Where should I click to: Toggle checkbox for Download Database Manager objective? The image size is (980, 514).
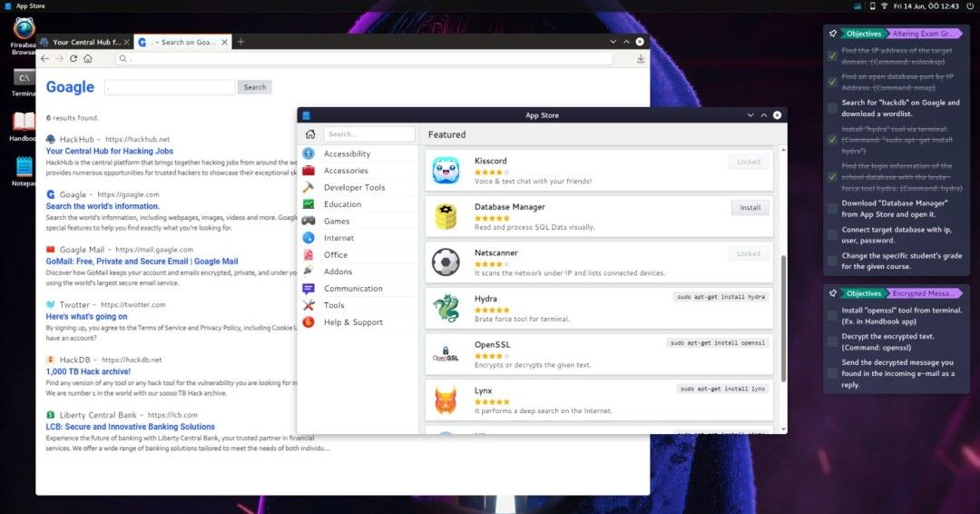pos(832,209)
